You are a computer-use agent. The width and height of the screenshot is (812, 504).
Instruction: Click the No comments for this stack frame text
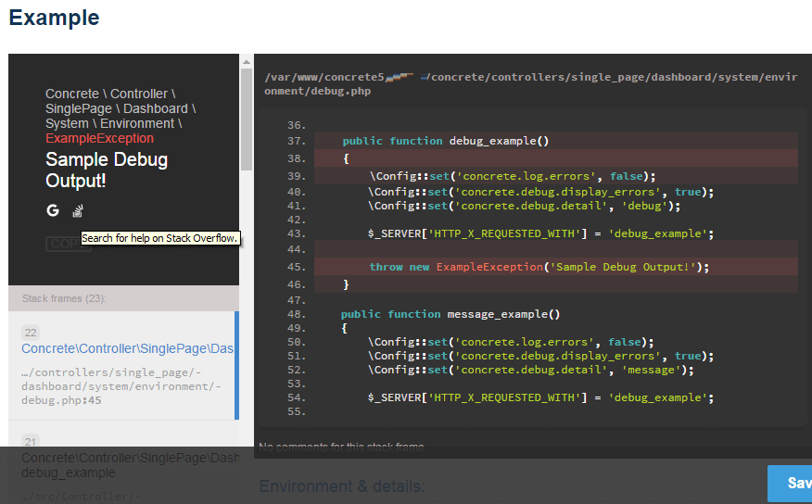[x=341, y=447]
